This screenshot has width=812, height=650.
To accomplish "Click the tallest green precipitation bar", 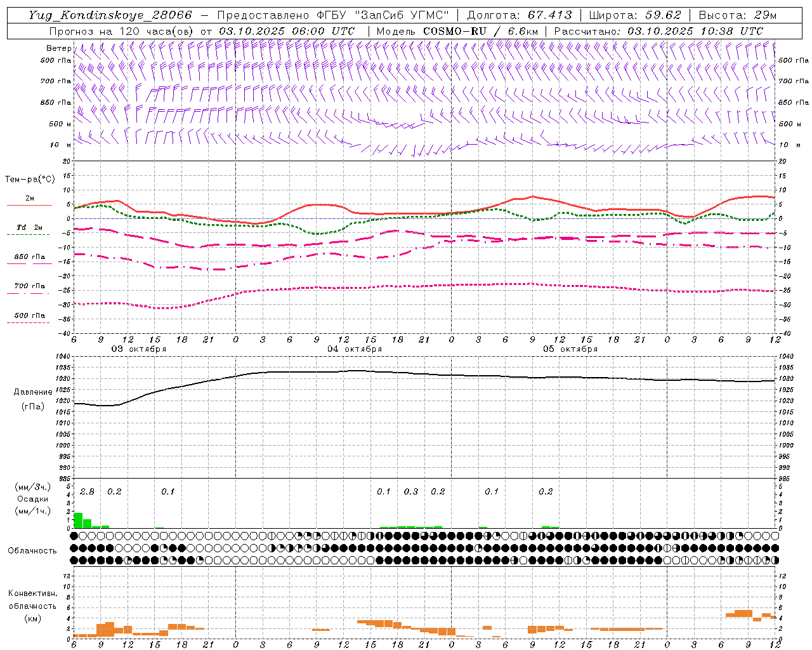I will [78, 520].
